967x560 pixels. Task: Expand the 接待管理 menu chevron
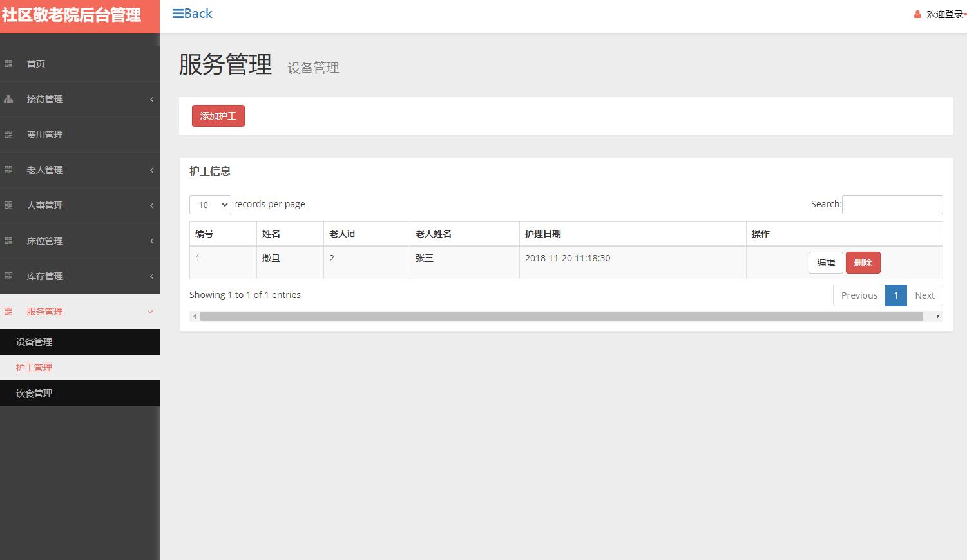coord(151,98)
